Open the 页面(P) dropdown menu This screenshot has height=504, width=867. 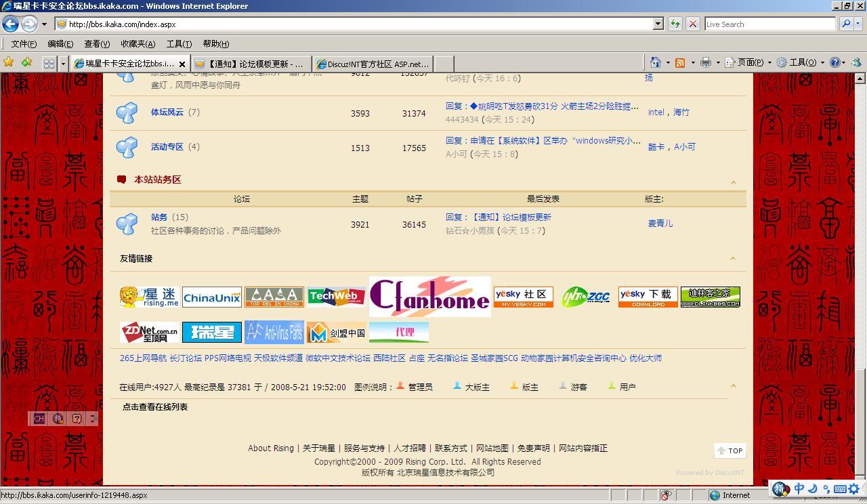[748, 62]
